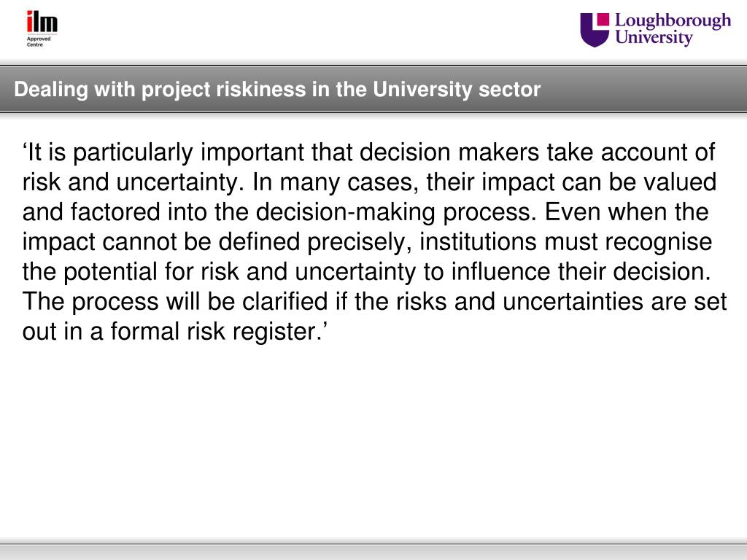Click the opening line 'It is particularly important'
747x560 pixels.
click(x=163, y=153)
